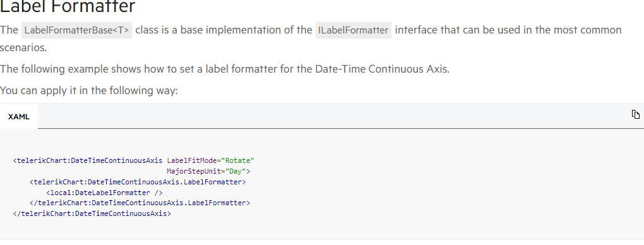Click the first telerikChart:DateTimeContinuousAxis opening tag
Image resolution: width=644 pixels, height=245 pixels.
[x=88, y=160]
